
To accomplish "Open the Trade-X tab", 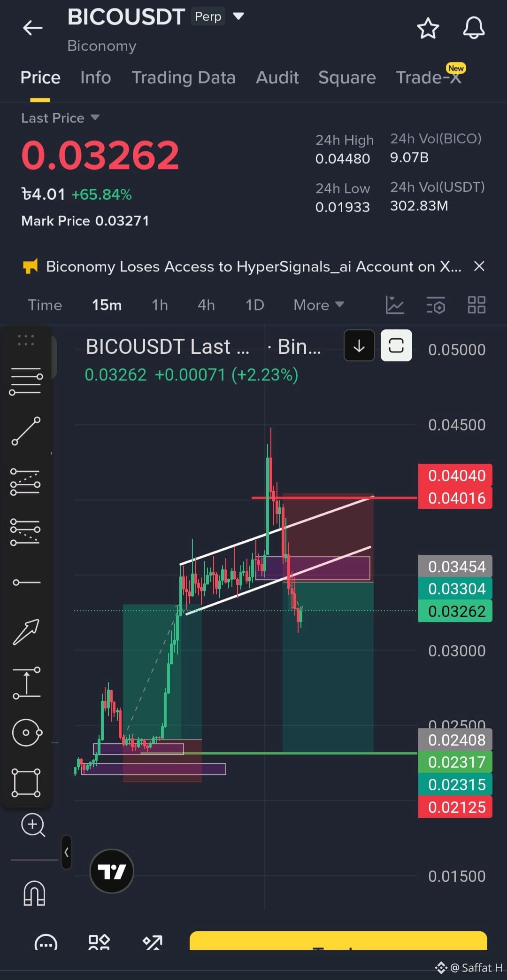I will (429, 78).
